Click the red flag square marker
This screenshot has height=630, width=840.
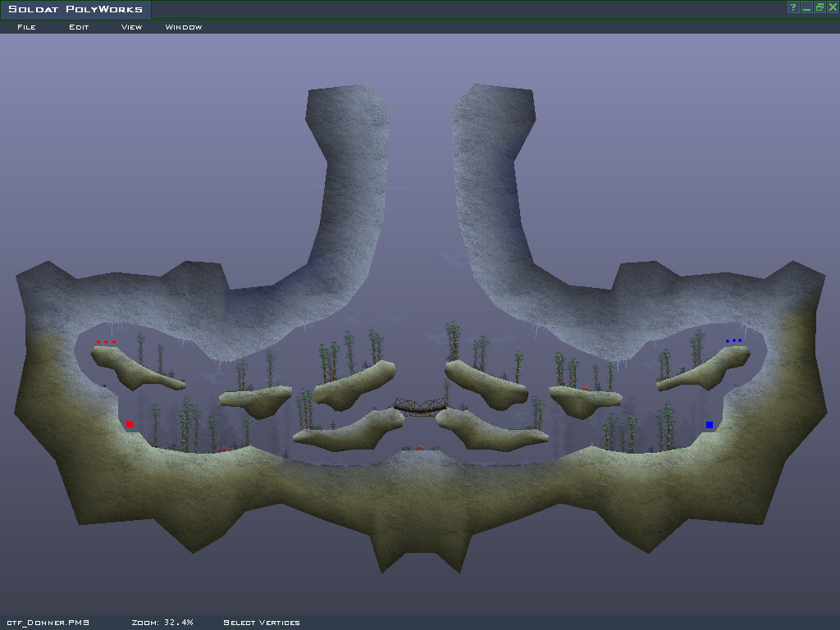click(129, 424)
